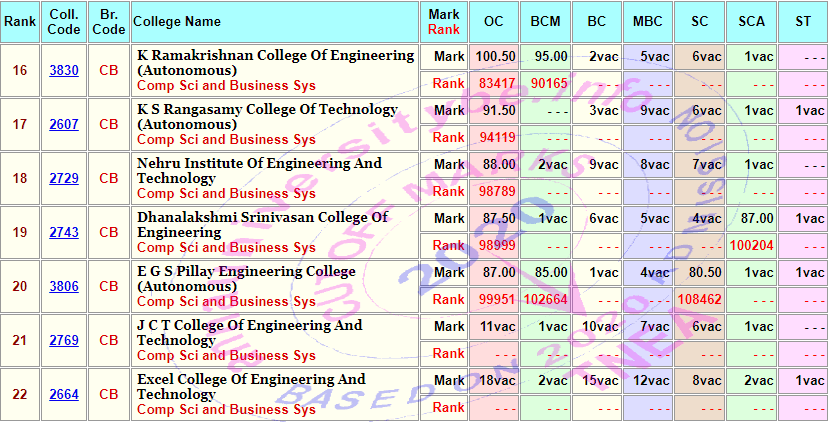Image resolution: width=828 pixels, height=422 pixels.
Task: Click SC rank 108462 cell
Action: pos(699,299)
